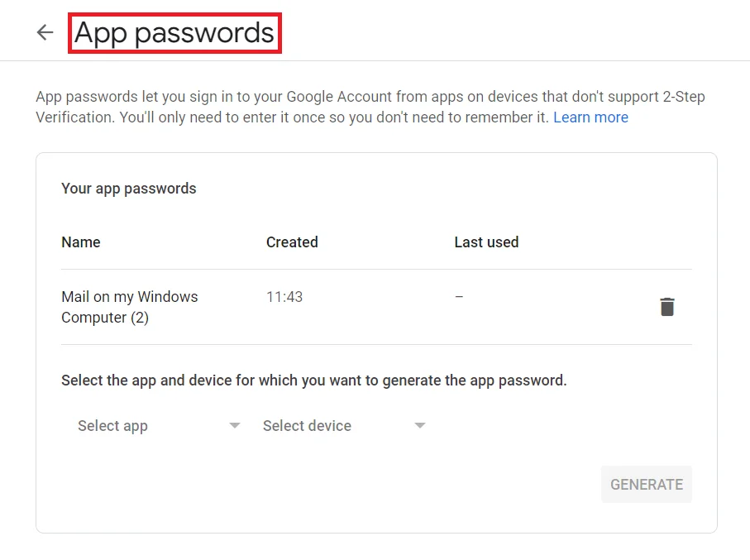750x560 pixels.
Task: Expand Select device using its chevron arrow
Action: click(420, 425)
